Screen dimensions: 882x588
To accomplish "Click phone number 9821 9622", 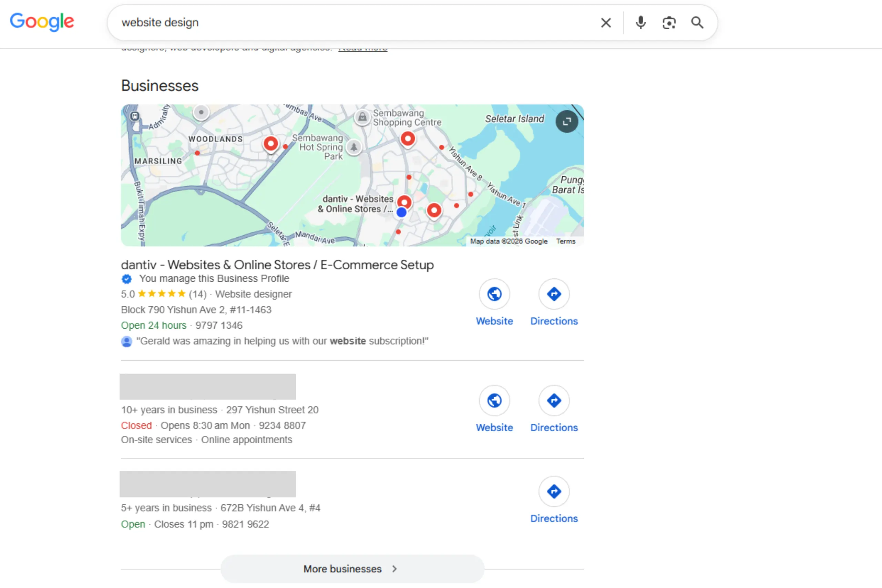I will pyautogui.click(x=246, y=524).
